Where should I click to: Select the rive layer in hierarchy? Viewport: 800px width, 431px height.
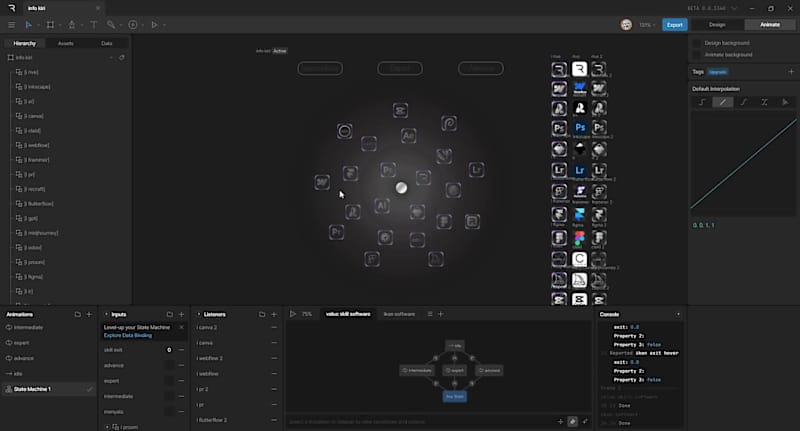point(66,72)
